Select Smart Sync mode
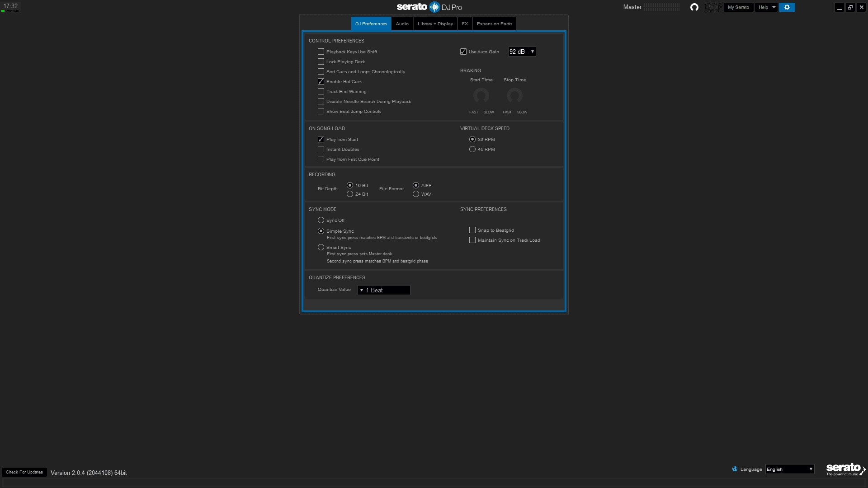Screen dimensions: 868x488 (321, 248)
